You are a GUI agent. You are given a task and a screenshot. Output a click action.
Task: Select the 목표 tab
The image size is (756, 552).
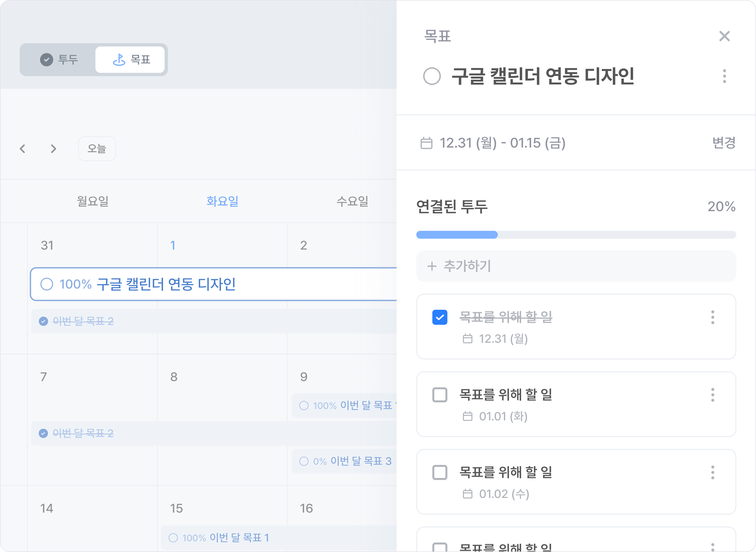tap(130, 60)
